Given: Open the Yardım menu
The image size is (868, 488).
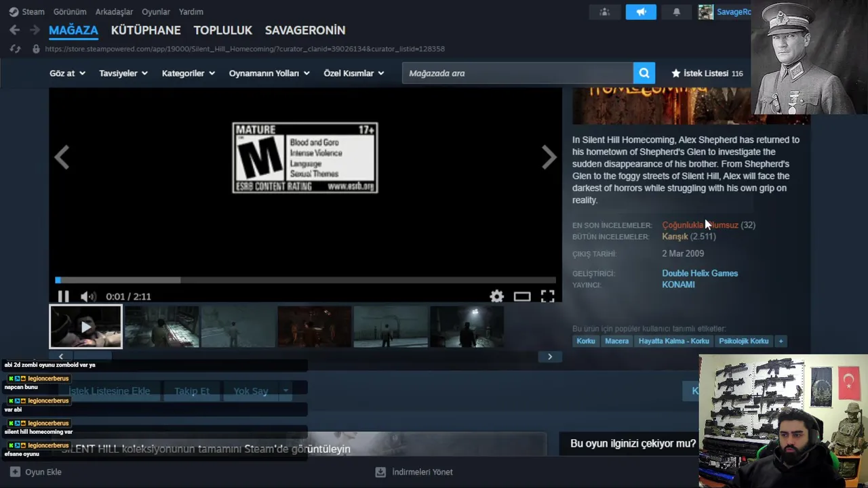Looking at the screenshot, I should pyautogui.click(x=191, y=12).
